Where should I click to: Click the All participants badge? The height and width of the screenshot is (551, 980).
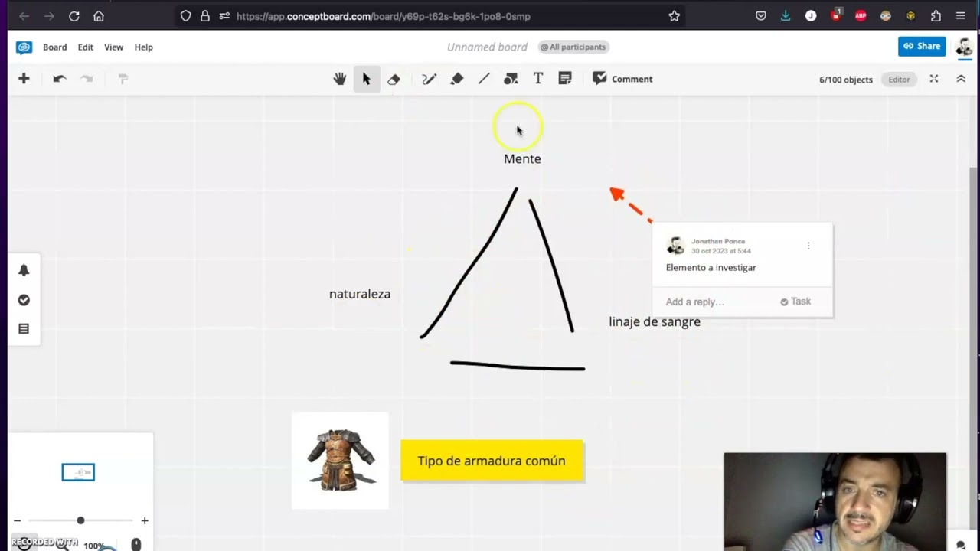[573, 47]
